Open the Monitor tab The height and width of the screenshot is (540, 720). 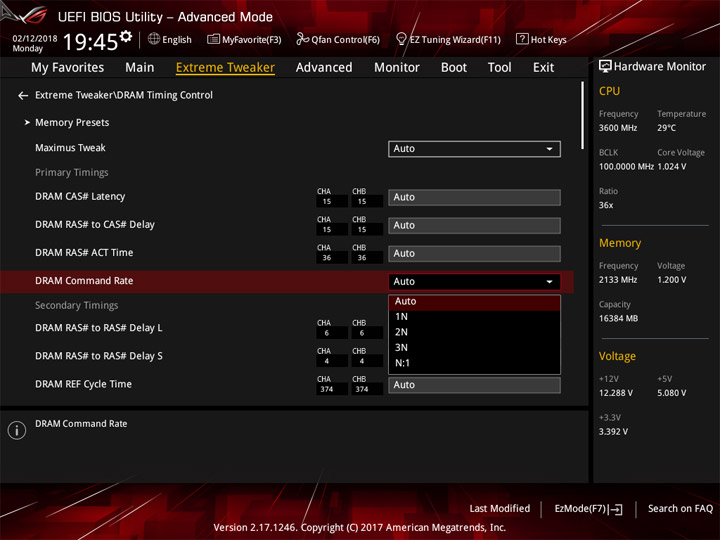coord(397,68)
